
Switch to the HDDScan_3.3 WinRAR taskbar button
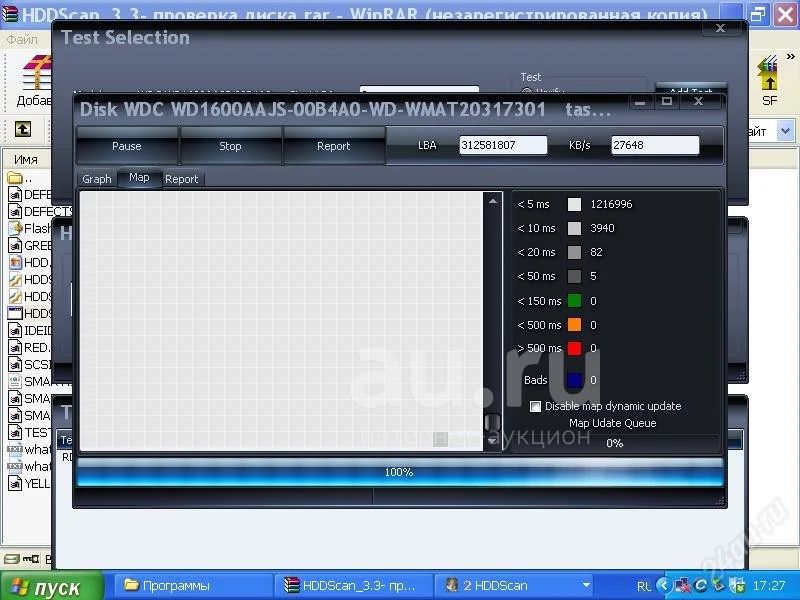point(354,585)
